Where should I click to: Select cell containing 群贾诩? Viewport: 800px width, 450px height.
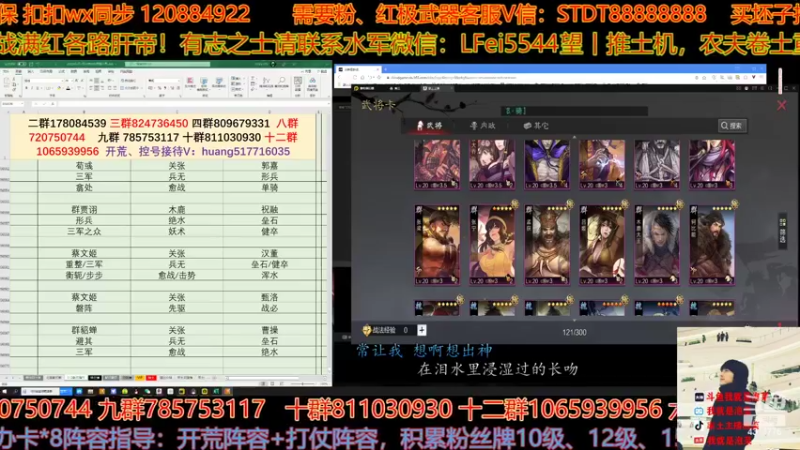(84, 210)
